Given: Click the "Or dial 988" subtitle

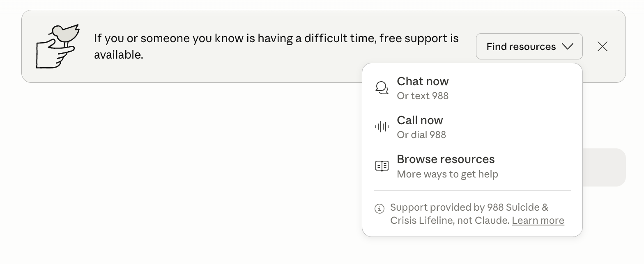Looking at the screenshot, I should [421, 135].
